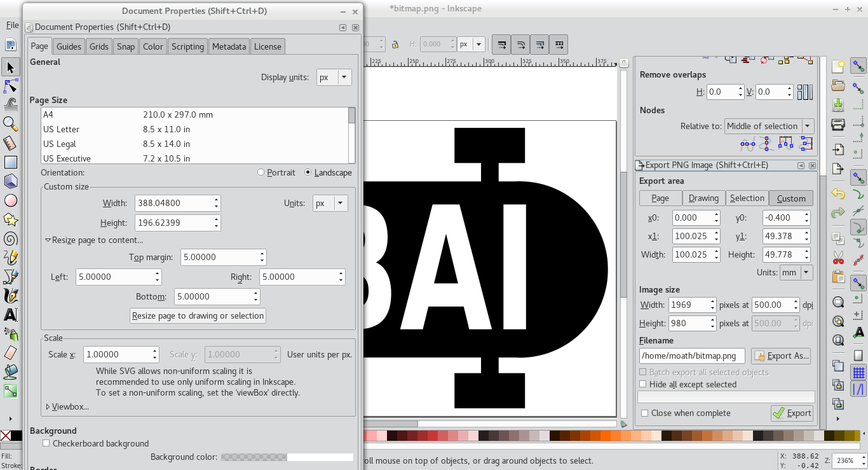Select the Paint bucket fill tool
Image resolution: width=868 pixels, height=470 pixels.
click(10, 371)
